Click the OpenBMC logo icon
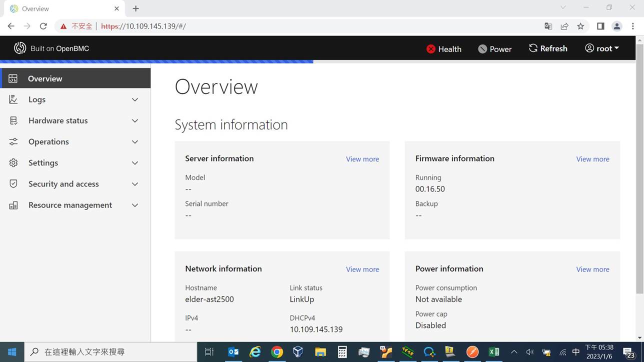644x362 pixels. pos(20,48)
